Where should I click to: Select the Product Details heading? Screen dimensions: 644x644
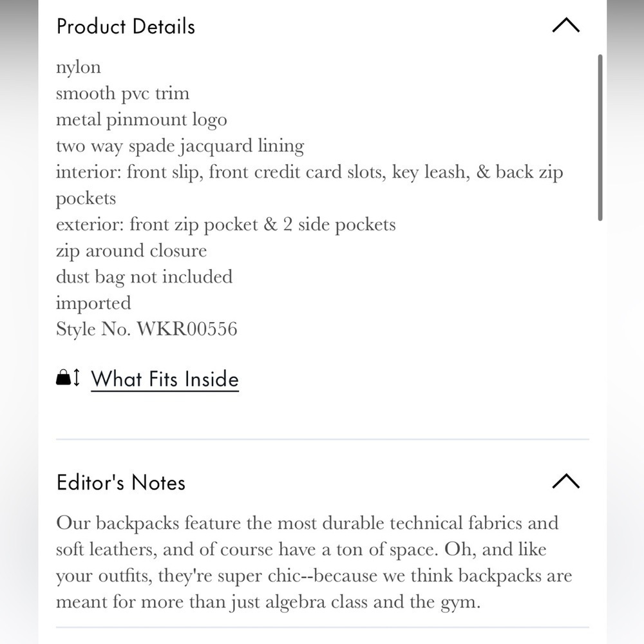tap(126, 26)
